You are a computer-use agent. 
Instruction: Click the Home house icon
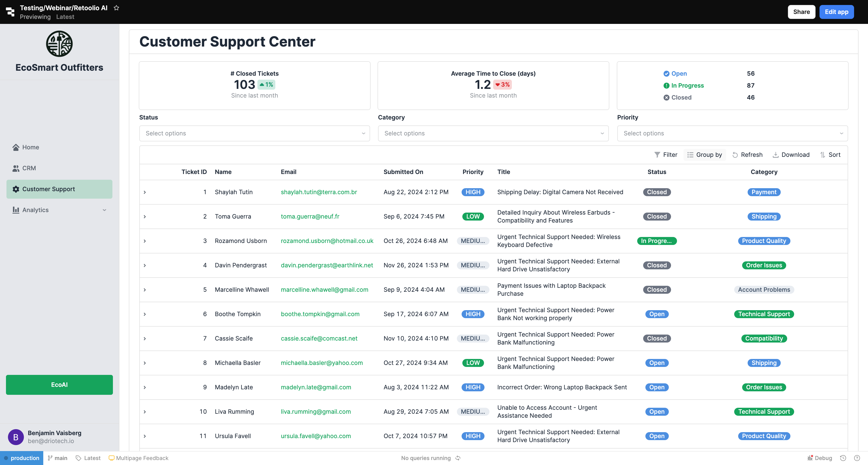click(16, 147)
